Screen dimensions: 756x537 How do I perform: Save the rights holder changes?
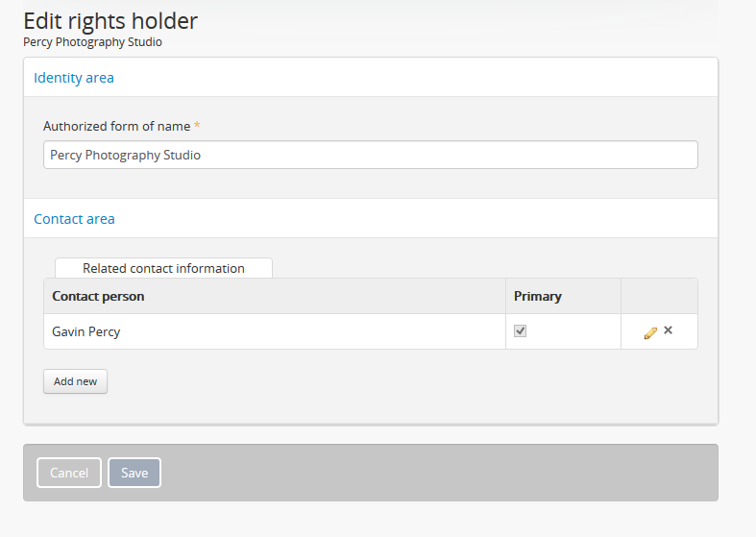pyautogui.click(x=134, y=473)
